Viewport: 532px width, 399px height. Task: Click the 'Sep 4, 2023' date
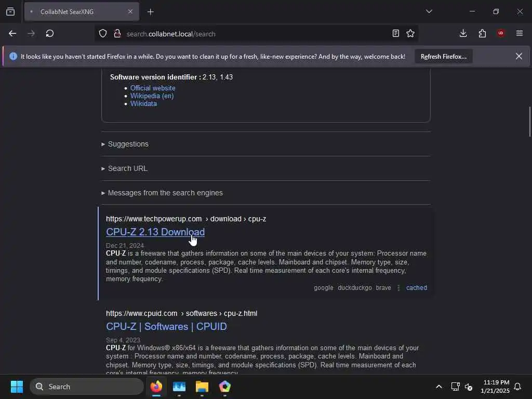coord(123,340)
